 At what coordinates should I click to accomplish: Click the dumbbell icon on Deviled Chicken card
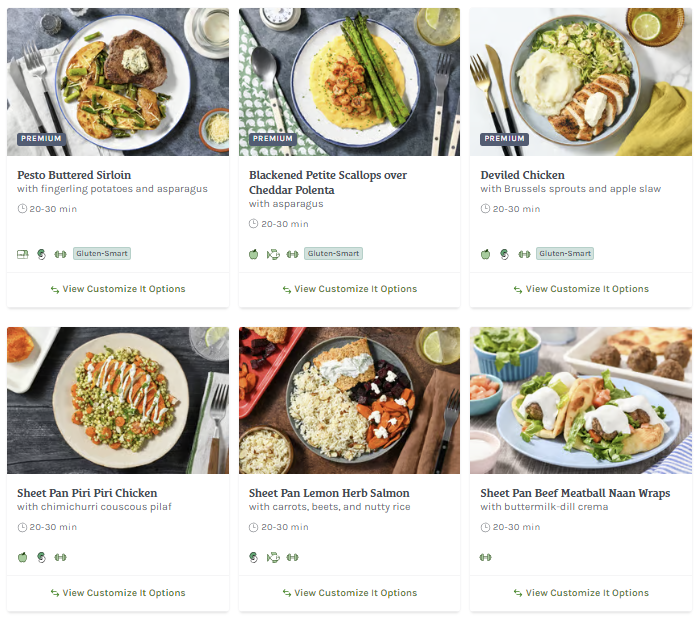[524, 254]
